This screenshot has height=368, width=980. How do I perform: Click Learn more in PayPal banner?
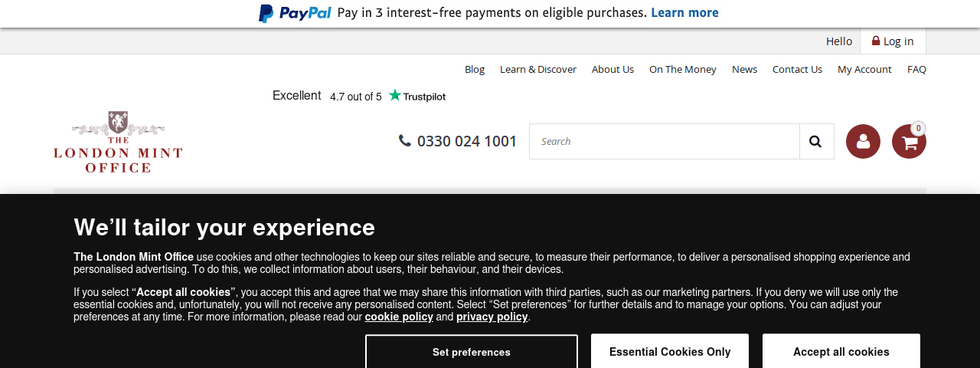[x=684, y=13]
